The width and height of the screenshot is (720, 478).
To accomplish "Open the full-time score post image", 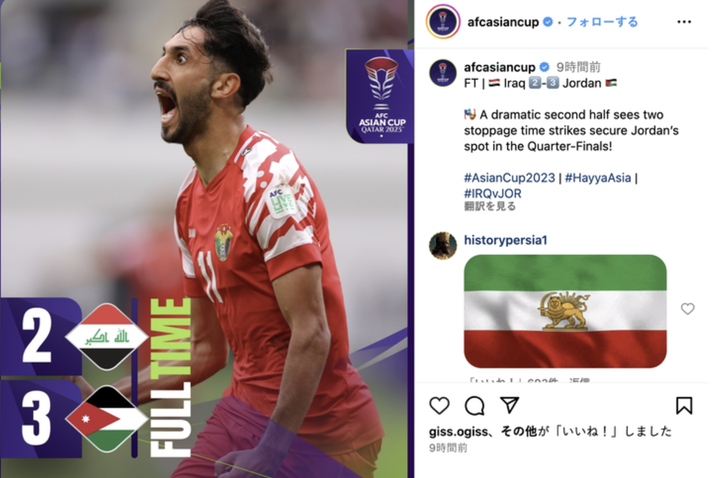I will tap(207, 239).
